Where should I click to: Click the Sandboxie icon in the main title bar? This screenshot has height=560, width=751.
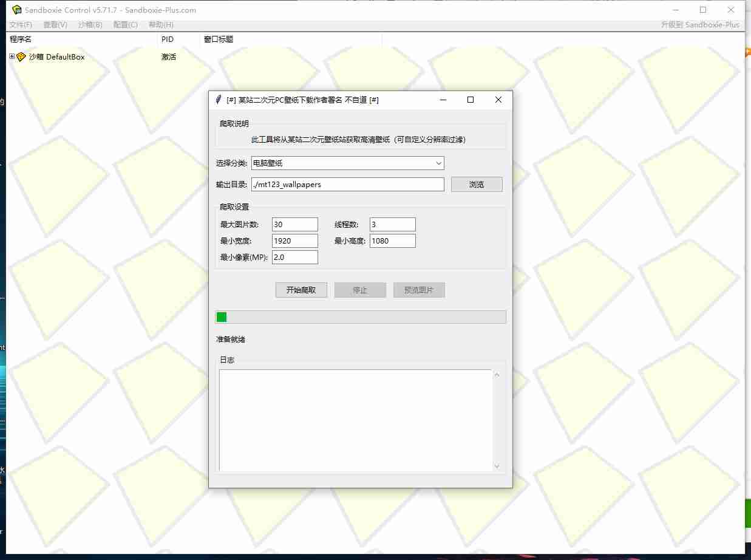point(16,10)
